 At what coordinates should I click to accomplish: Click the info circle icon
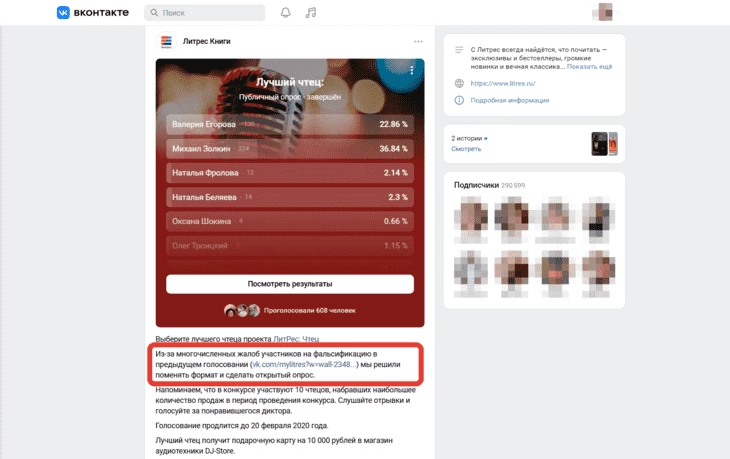coord(459,100)
